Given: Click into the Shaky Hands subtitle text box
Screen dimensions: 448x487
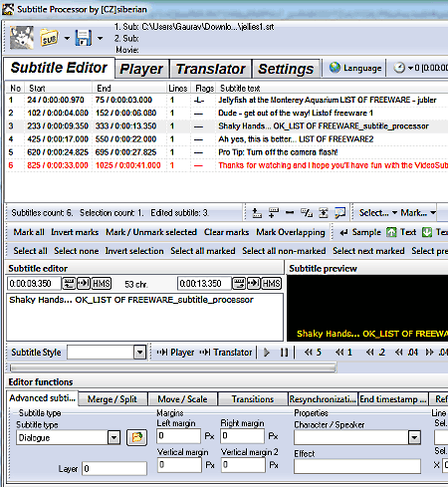Looking at the screenshot, I should coord(144,317).
